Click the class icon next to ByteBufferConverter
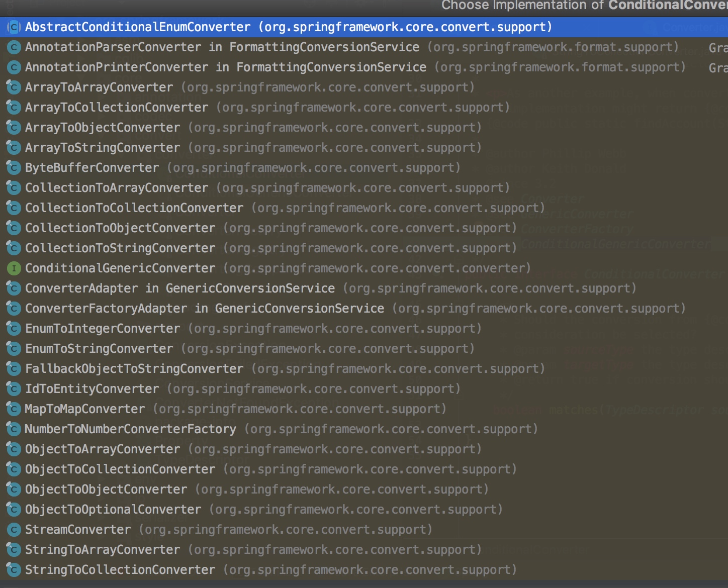Screen dimensions: 728x588 [14, 168]
